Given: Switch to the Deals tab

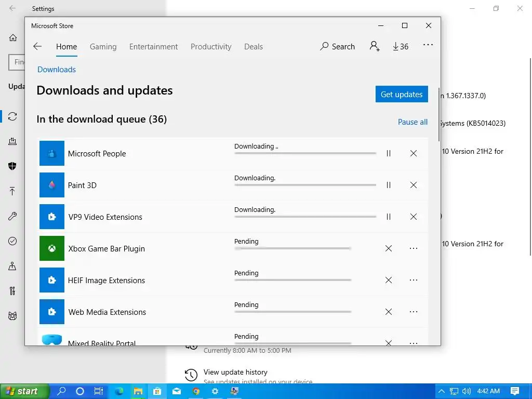Looking at the screenshot, I should [254, 47].
